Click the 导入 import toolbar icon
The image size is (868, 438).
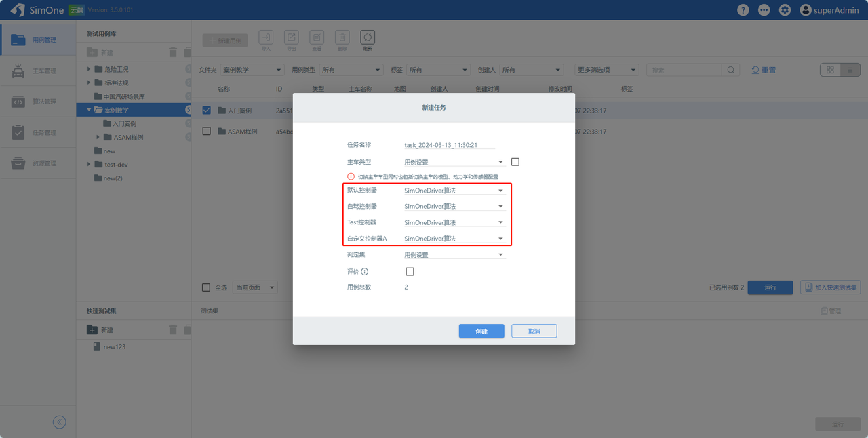(x=266, y=38)
